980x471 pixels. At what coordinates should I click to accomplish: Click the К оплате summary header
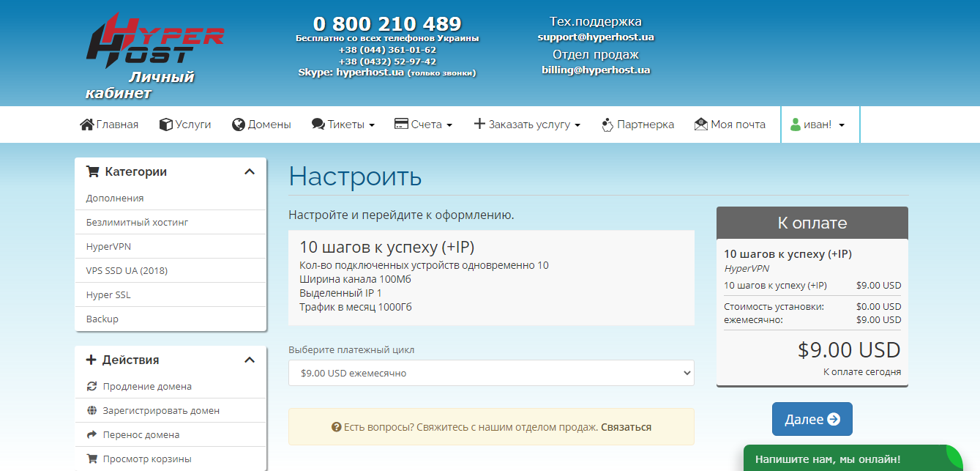point(812,223)
